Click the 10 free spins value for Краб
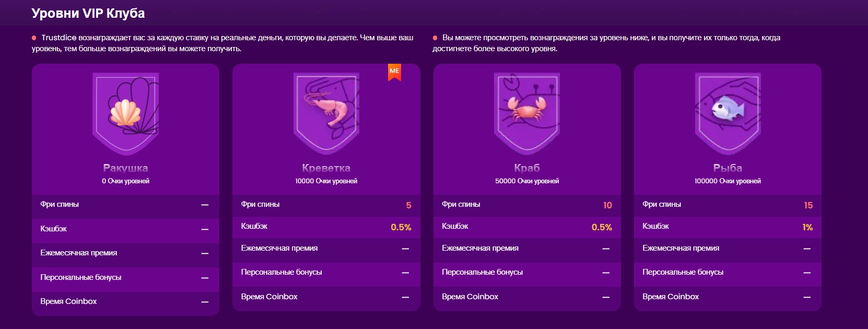The height and width of the screenshot is (329, 868). [x=607, y=205]
